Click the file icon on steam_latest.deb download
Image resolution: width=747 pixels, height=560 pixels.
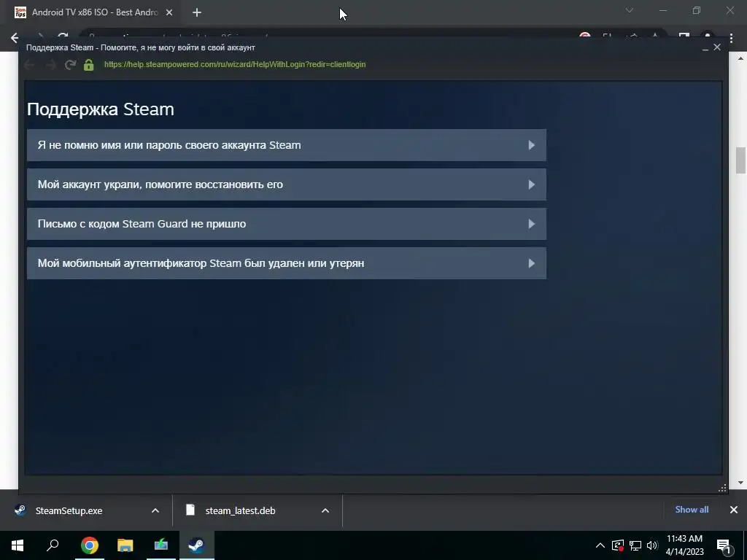190,510
